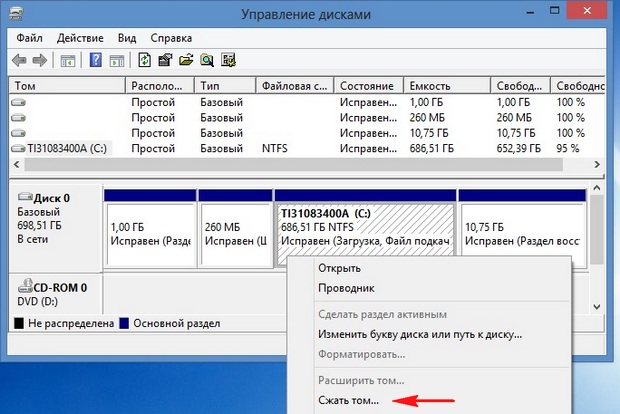The image size is (620, 414).
Task: Open the Справка menu
Action: tap(171, 38)
